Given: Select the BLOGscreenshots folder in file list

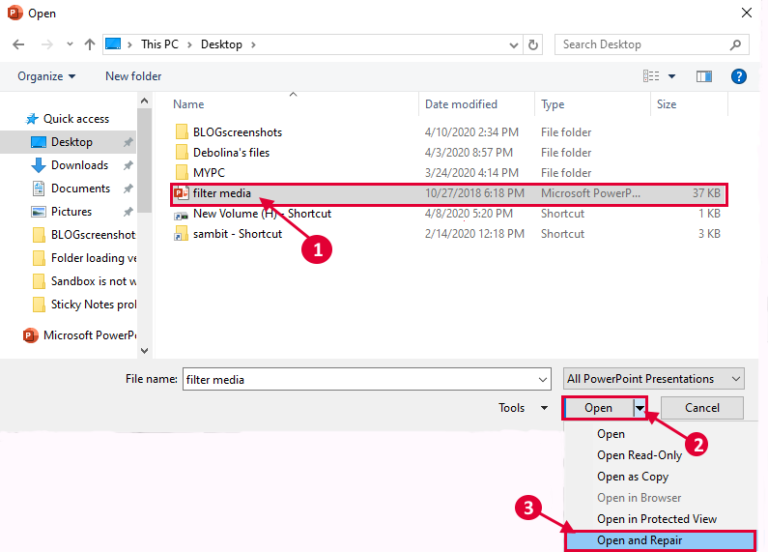Looking at the screenshot, I should click(x=229, y=132).
